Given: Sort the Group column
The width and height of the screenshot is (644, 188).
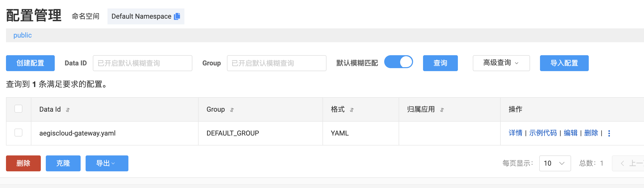Looking at the screenshot, I should point(232,110).
